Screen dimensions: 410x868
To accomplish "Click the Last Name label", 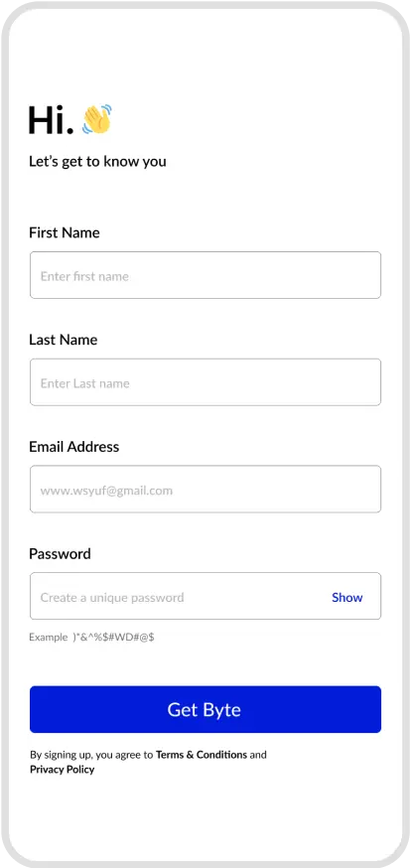I will pyautogui.click(x=64, y=340).
